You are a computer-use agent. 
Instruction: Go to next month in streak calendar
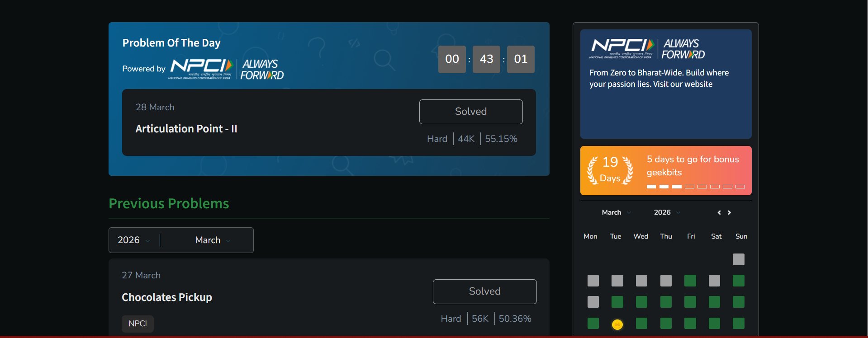pyautogui.click(x=729, y=212)
